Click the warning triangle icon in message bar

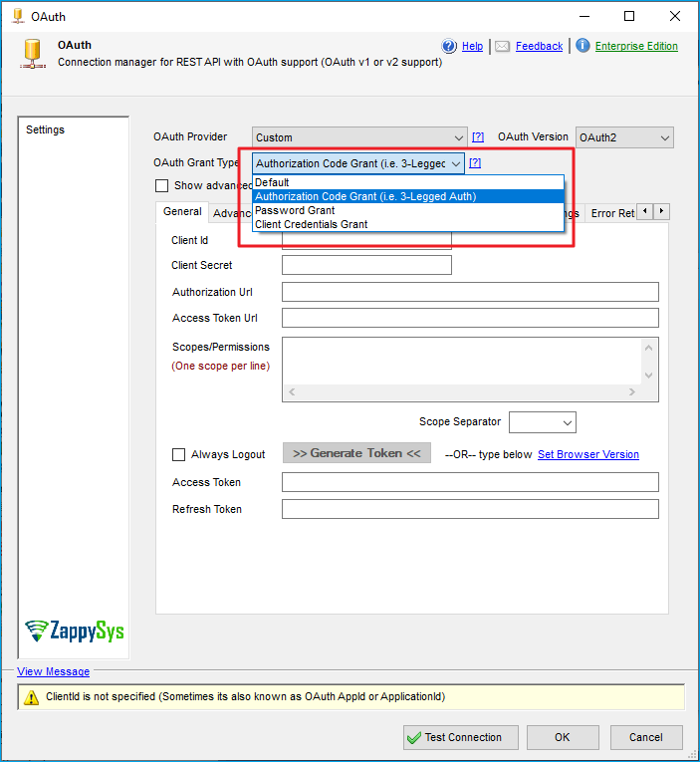click(31, 697)
